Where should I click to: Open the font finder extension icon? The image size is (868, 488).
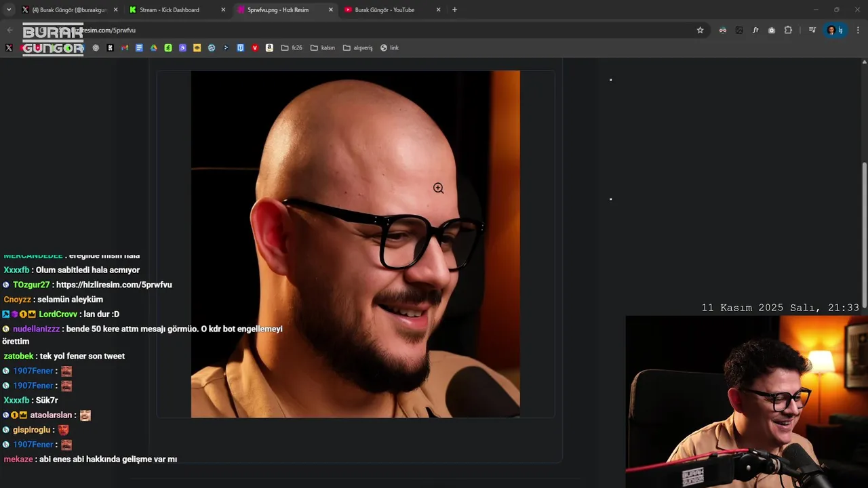[x=755, y=30]
